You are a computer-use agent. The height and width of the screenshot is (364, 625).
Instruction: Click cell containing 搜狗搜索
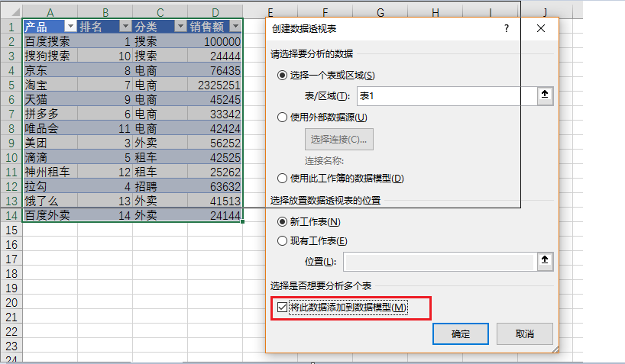[50, 56]
